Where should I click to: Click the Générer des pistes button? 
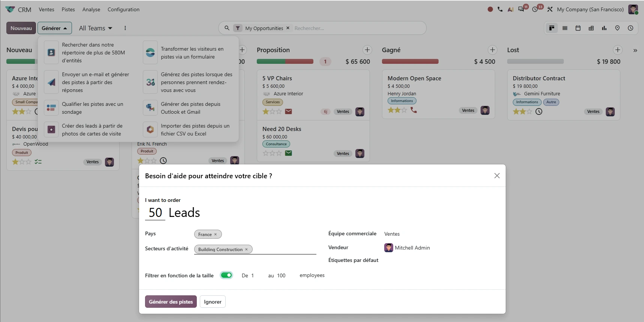[x=171, y=302]
